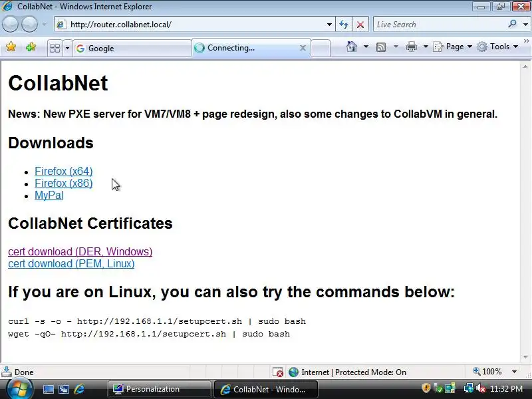Open the tab list dropdown arrow
Screen dimensions: 532x399
point(67,48)
